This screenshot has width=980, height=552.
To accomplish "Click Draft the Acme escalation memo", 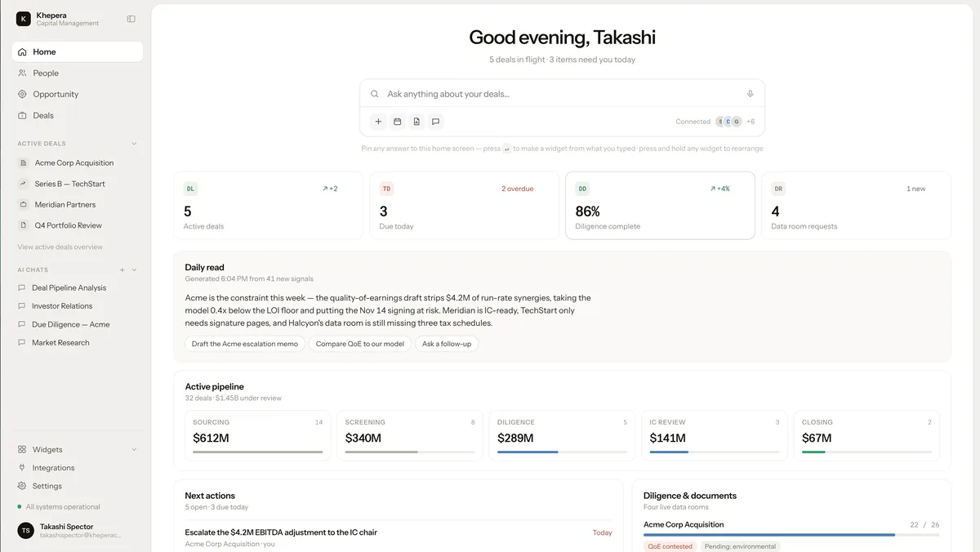I will (x=245, y=344).
